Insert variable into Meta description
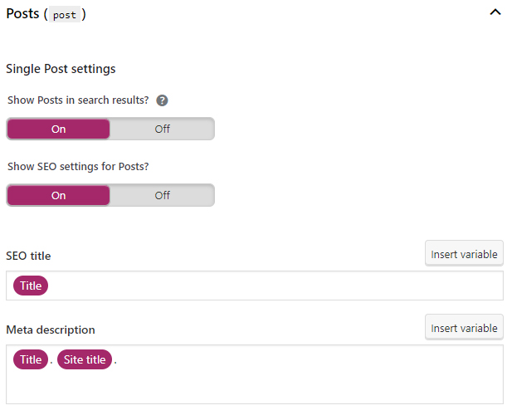512x420 pixels. (x=464, y=328)
